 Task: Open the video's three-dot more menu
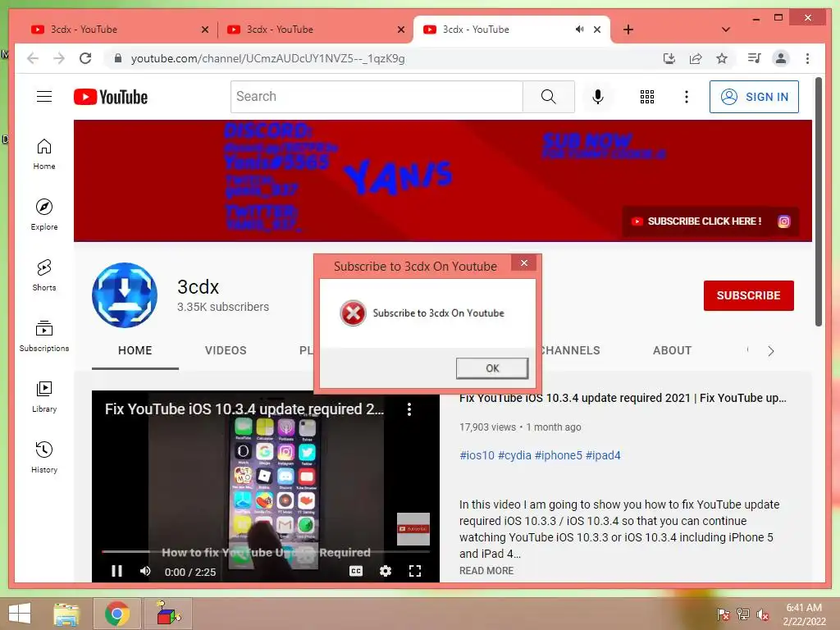pos(409,409)
